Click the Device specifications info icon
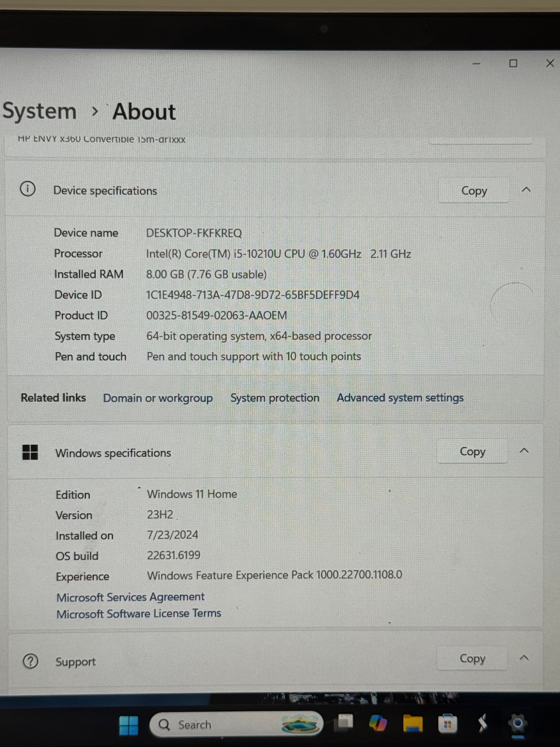 coord(28,189)
